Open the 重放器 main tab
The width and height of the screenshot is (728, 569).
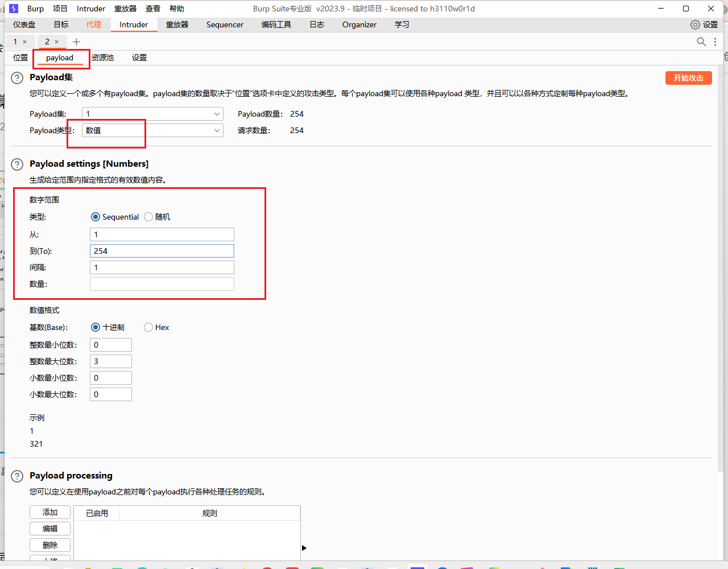click(177, 24)
